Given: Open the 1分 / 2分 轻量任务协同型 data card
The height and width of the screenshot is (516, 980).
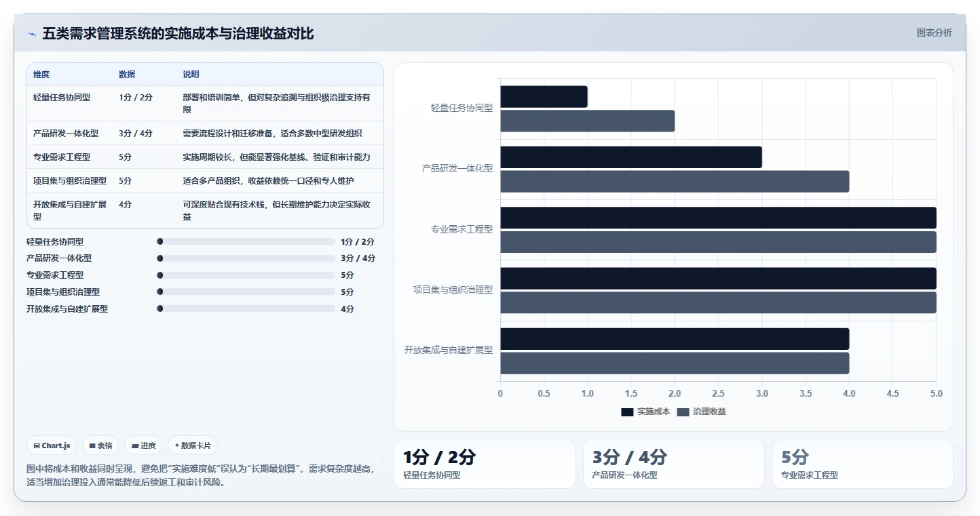Looking at the screenshot, I should tap(485, 464).
